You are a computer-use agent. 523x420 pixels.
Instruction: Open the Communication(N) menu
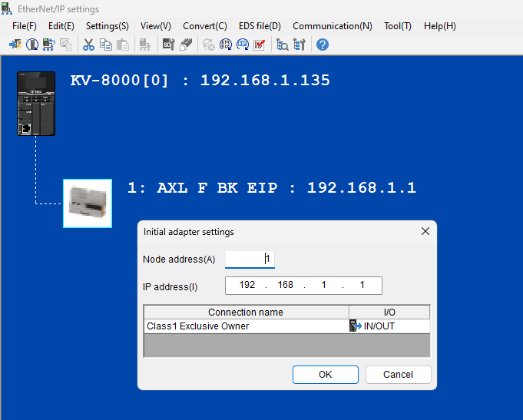[x=333, y=26]
